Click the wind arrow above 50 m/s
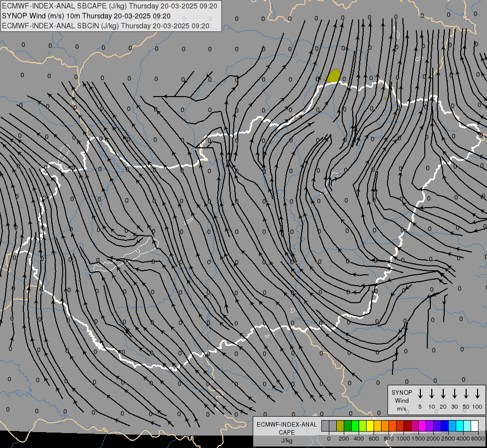 (466, 394)
